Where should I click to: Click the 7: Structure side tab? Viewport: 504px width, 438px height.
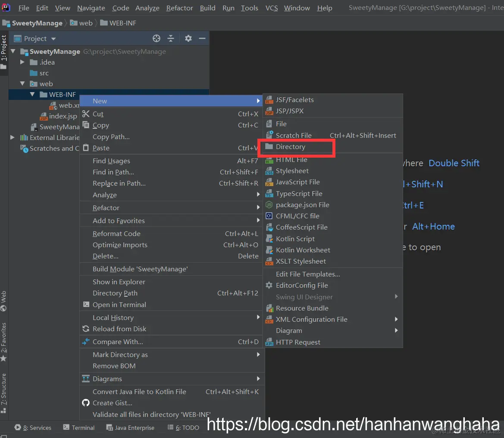(x=3, y=393)
